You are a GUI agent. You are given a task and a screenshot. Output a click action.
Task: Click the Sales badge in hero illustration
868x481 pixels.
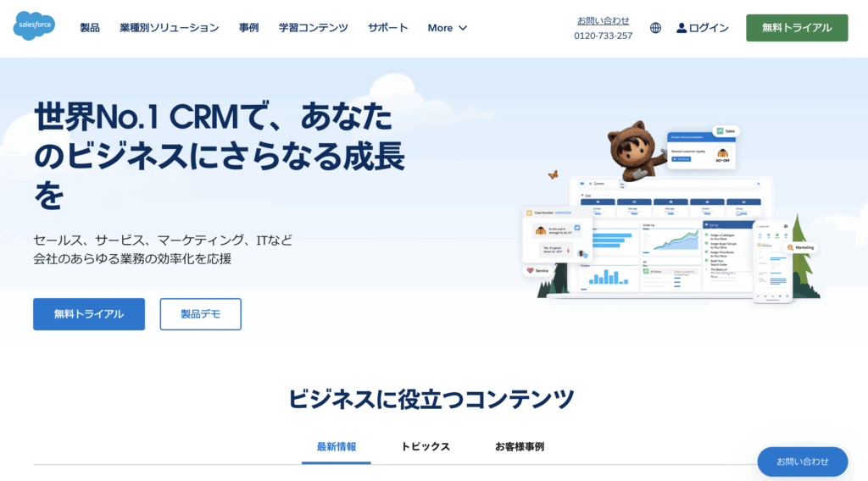726,131
